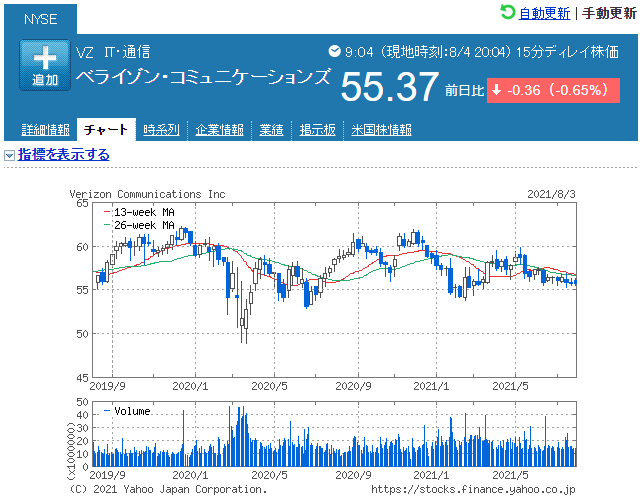The image size is (644, 503).
Task: Switch to the 時系列 tab
Action: click(x=161, y=130)
